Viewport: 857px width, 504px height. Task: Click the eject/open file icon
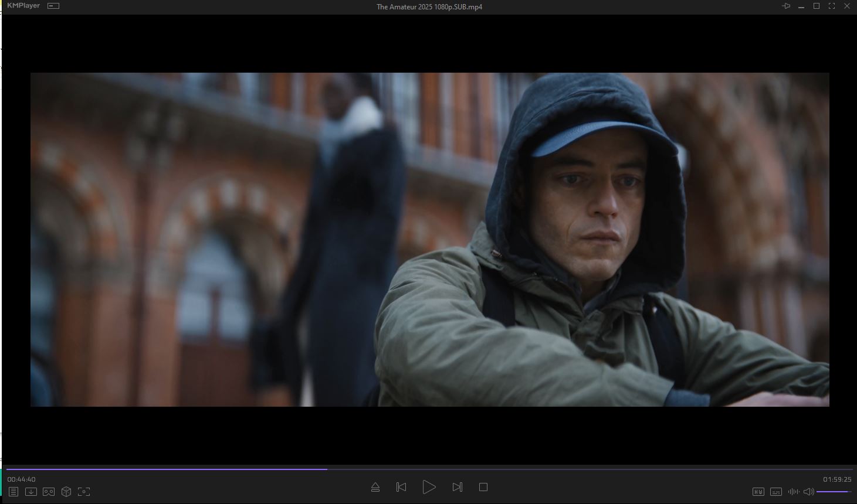(x=375, y=487)
